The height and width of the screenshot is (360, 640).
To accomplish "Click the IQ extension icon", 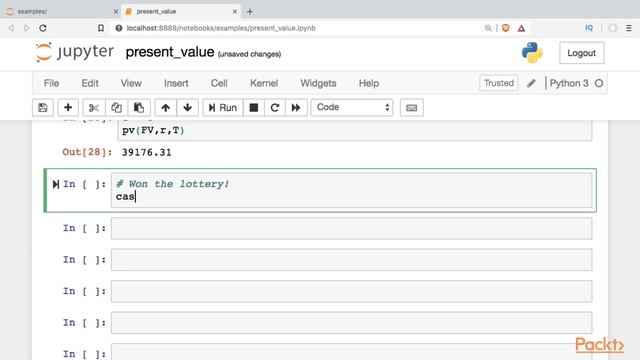I will (x=589, y=28).
